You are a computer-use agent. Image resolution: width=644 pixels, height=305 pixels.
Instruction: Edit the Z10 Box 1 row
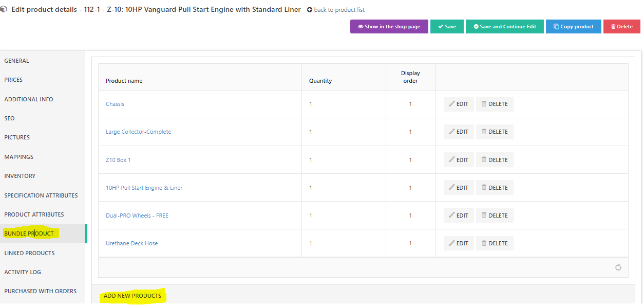(459, 160)
